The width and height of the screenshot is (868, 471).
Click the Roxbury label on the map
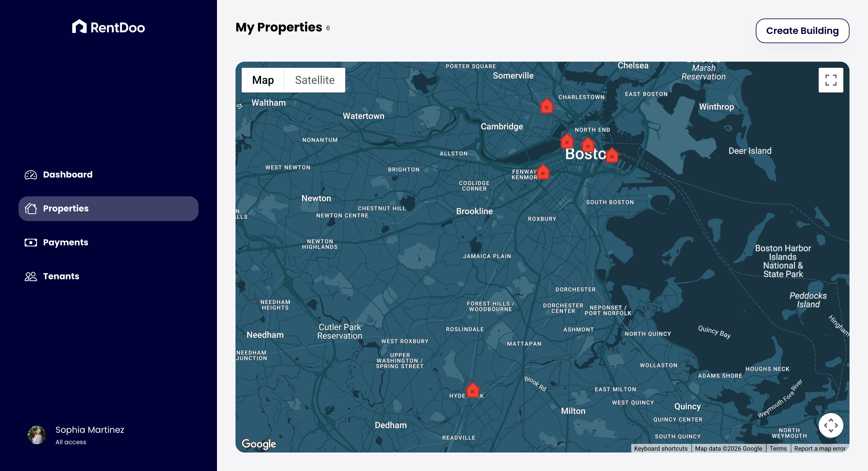(x=542, y=219)
